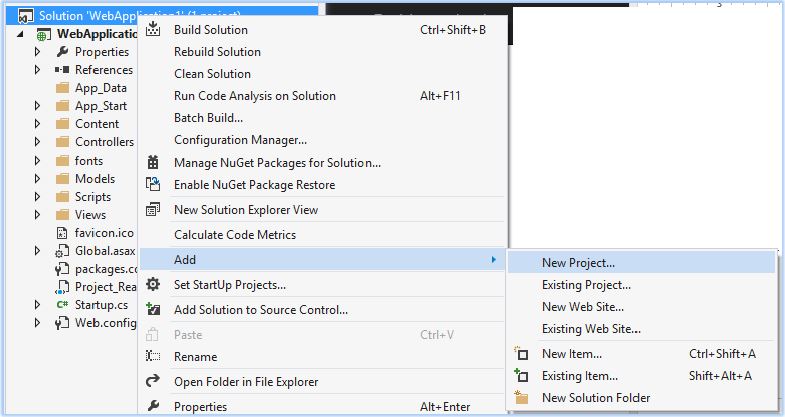This screenshot has width=785, height=417.
Task: Click the Add Solution to Source Control icon
Action: 153,309
